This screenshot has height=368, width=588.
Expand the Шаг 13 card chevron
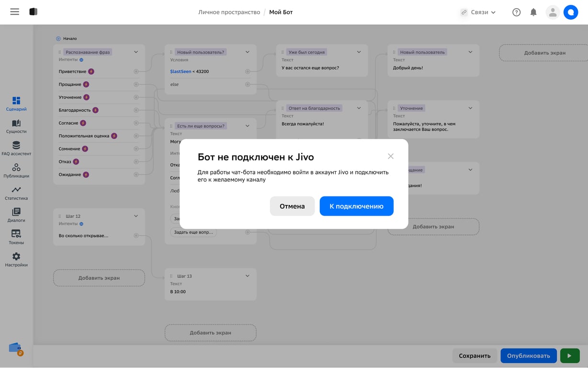(x=248, y=276)
